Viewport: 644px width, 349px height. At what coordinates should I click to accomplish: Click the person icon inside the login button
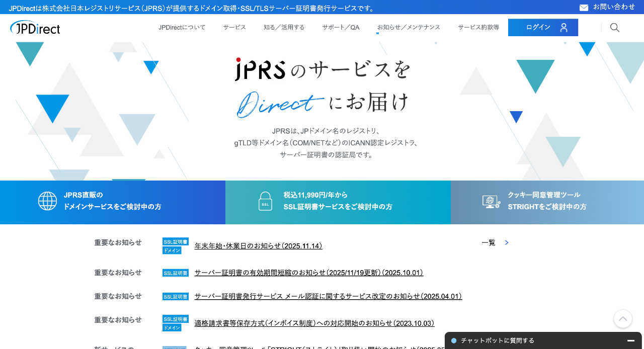click(563, 27)
